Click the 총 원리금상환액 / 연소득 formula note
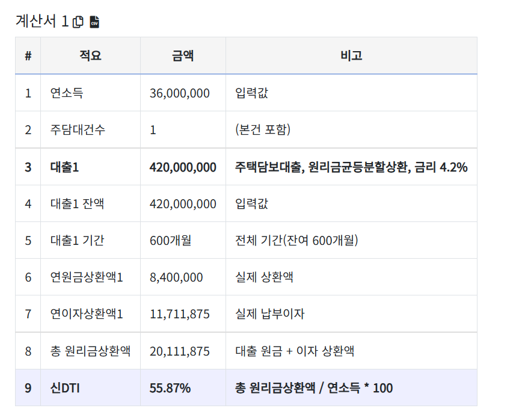This screenshot has width=531, height=420. [x=314, y=388]
